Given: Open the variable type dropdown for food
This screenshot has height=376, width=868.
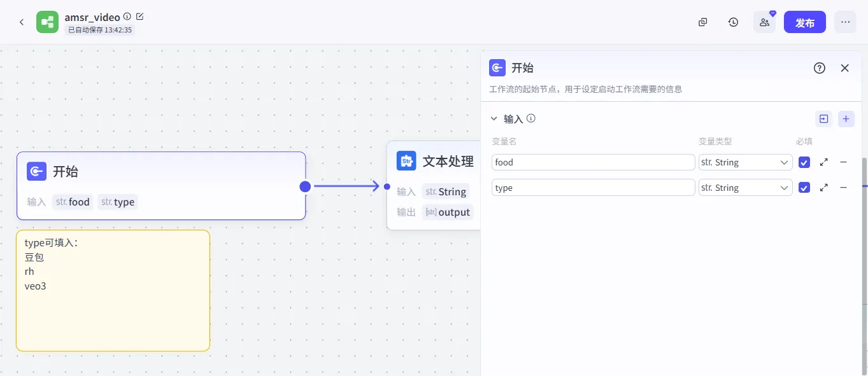Looking at the screenshot, I should click(745, 162).
